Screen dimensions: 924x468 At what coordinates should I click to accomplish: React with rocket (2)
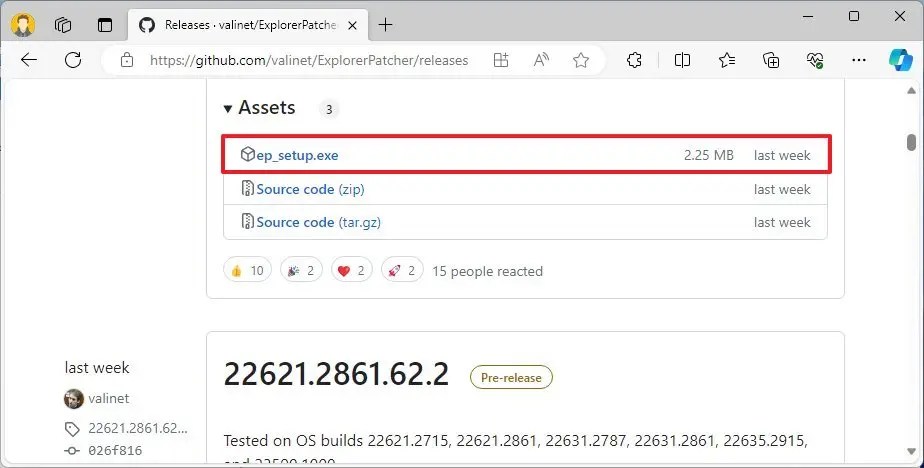pos(402,271)
